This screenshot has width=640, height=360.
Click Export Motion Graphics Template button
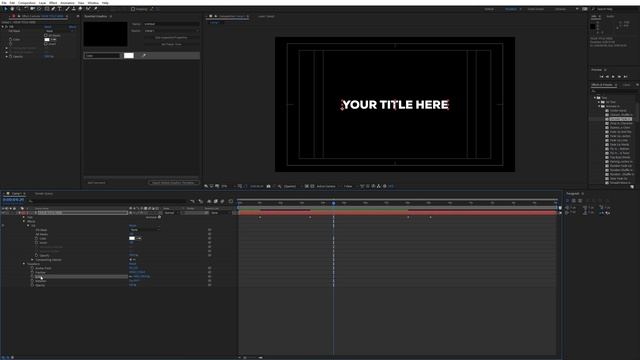pyautogui.click(x=173, y=182)
